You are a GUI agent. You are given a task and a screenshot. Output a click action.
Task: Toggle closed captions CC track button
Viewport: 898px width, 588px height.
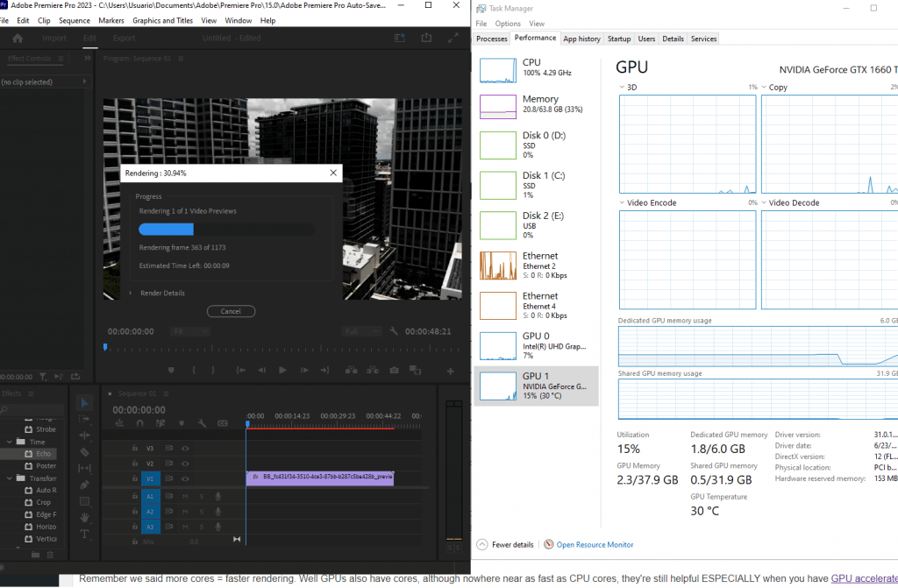pyautogui.click(x=223, y=423)
